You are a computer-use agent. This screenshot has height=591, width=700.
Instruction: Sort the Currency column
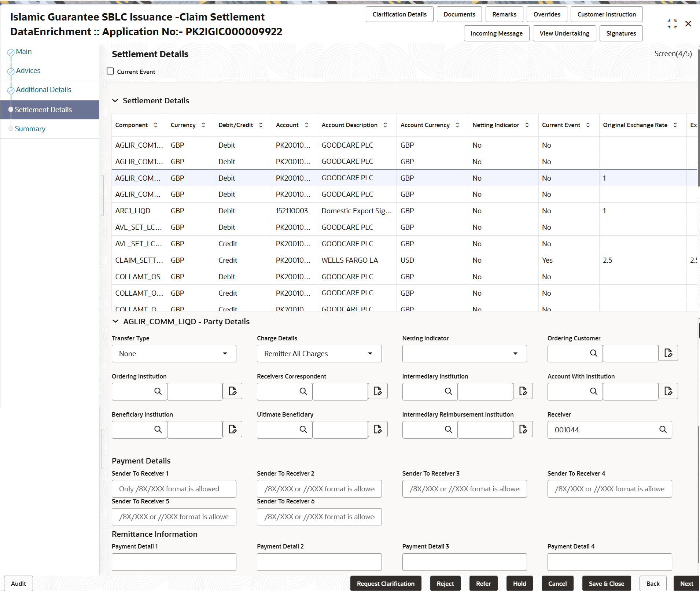[204, 125]
